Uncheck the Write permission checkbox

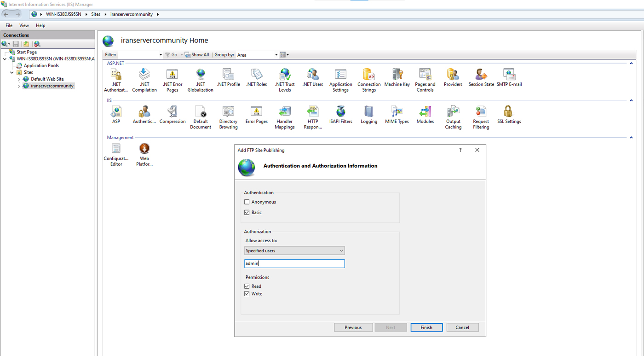tap(247, 294)
